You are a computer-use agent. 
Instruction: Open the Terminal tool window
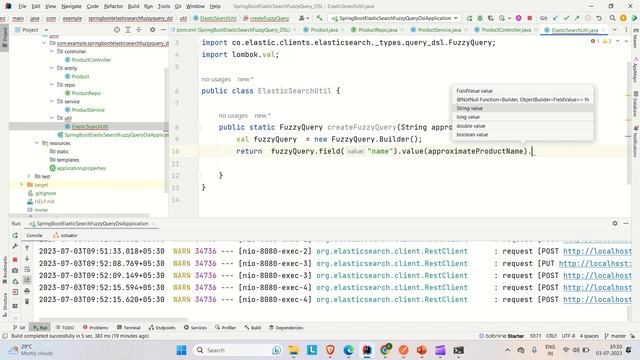pyautogui.click(x=129, y=328)
